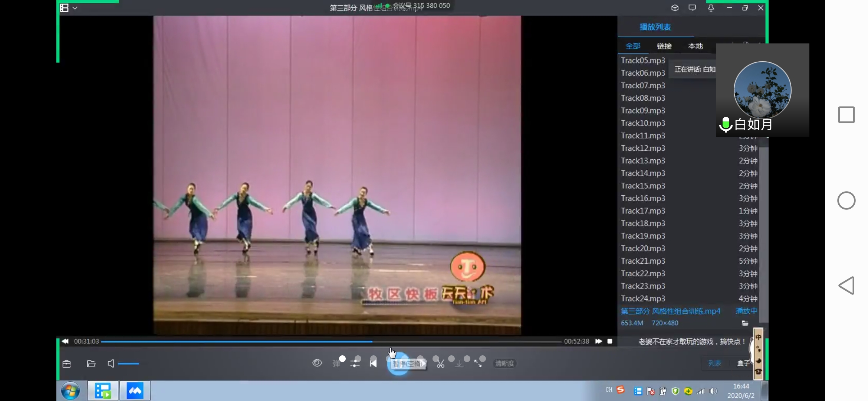Screen dimensions: 868x401
Task: Stop playback with the stop button
Action: (x=610, y=341)
